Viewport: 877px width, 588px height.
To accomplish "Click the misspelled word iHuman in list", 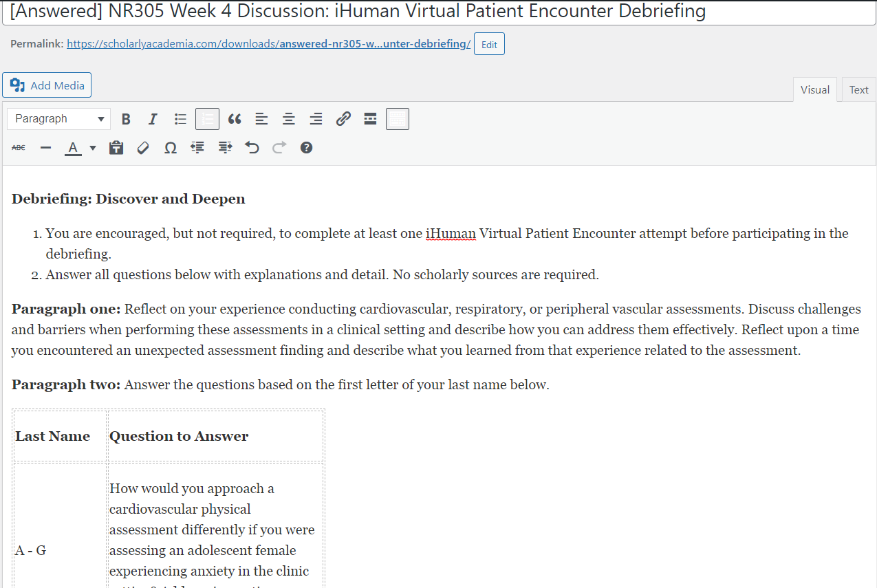I will (451, 234).
